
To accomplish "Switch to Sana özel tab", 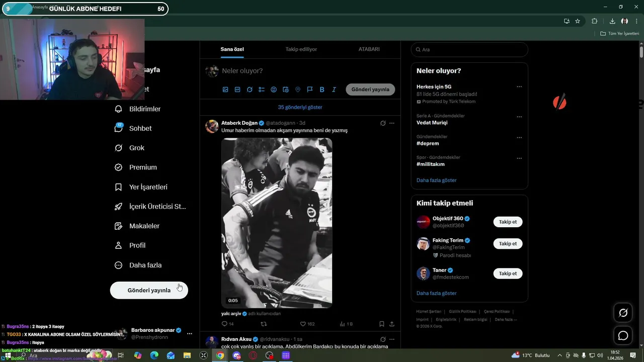I will click(x=232, y=49).
